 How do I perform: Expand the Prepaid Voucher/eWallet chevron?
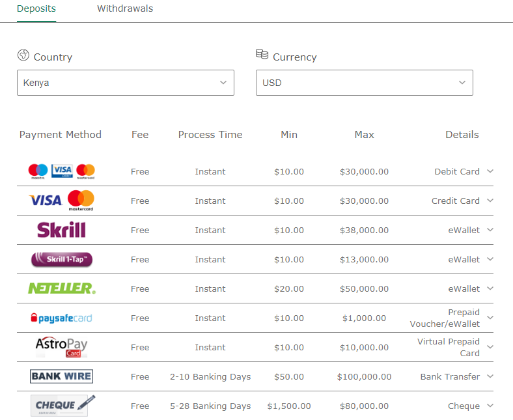(x=490, y=318)
